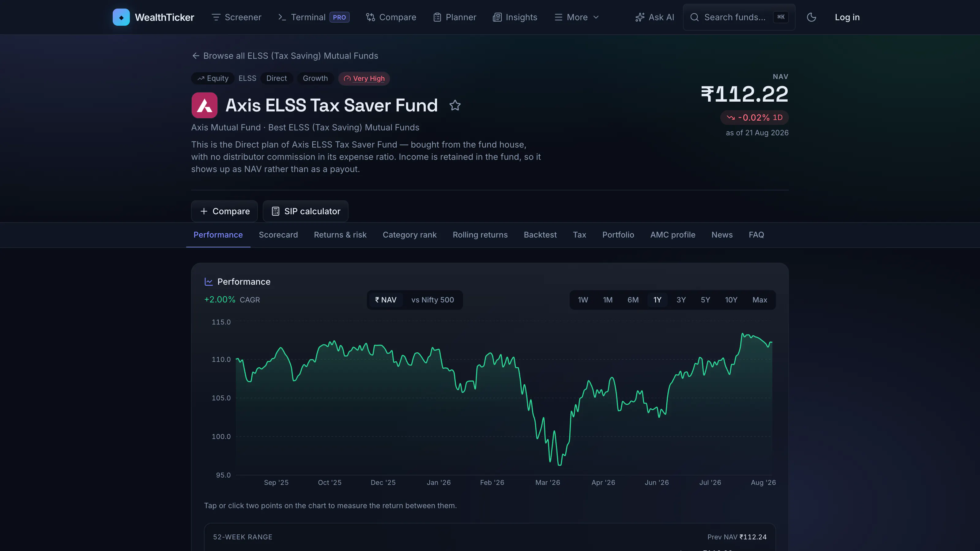Set chart range to 10Y
The width and height of the screenshot is (980, 551).
point(731,300)
